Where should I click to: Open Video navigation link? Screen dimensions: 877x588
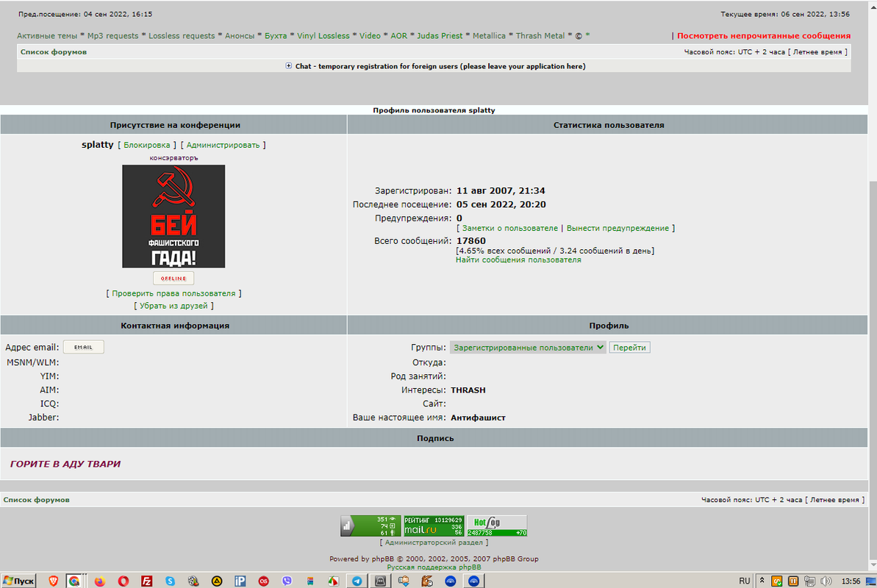pos(370,36)
